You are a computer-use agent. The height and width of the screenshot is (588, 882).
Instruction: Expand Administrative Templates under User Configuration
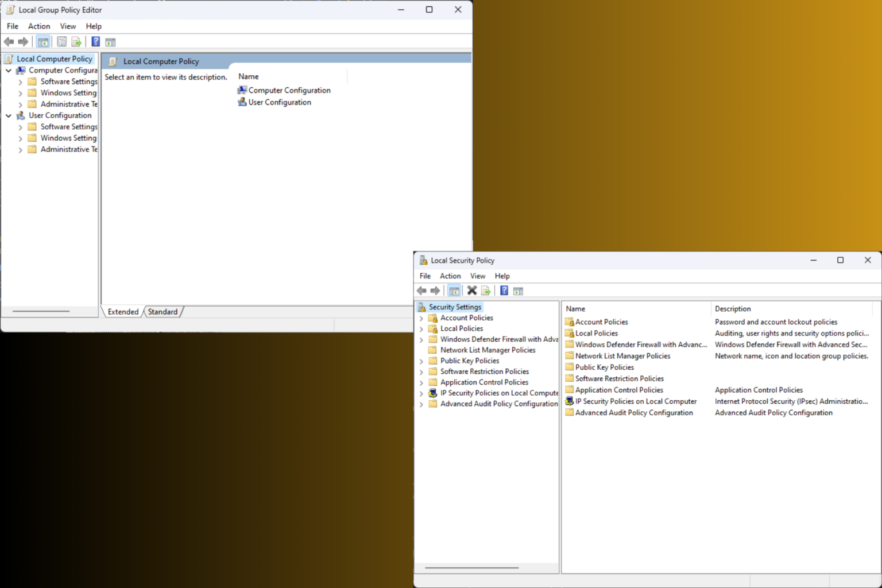(x=21, y=150)
